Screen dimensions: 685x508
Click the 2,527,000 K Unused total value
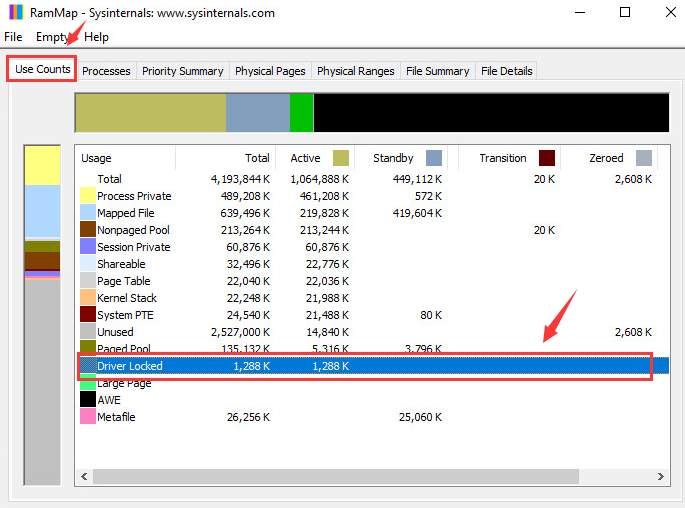pos(240,332)
